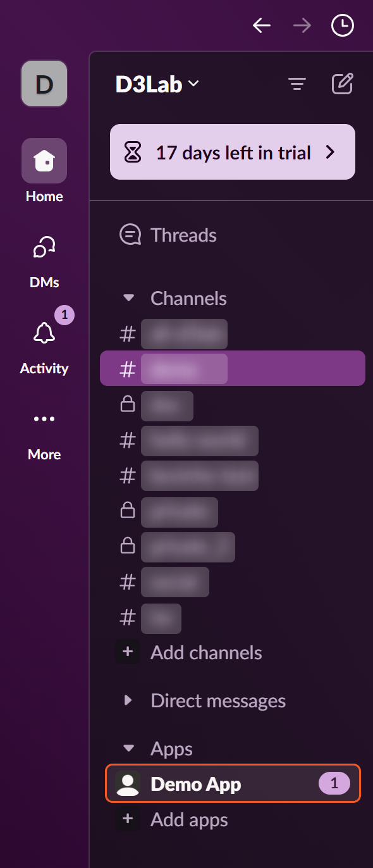Open history via the clock icon
373x868 pixels.
point(343,25)
